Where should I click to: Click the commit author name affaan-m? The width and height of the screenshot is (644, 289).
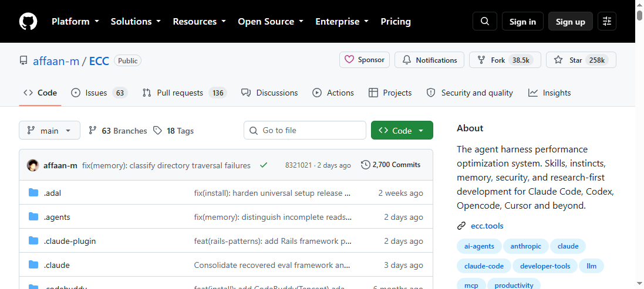[60, 166]
